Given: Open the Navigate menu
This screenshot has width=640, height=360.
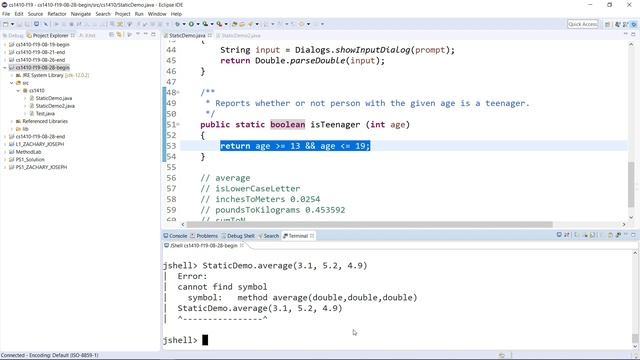Looking at the screenshot, I should pyautogui.click(x=81, y=14).
